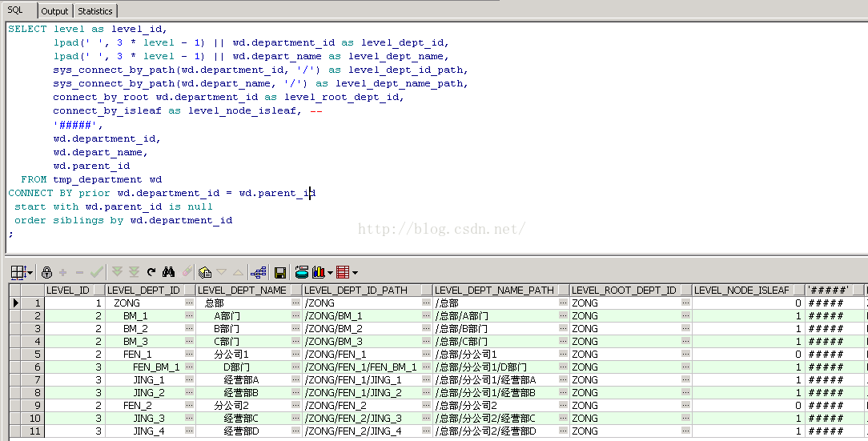Click the floppy disk save results icon
Viewport: 868px width, 441px height.
pyautogui.click(x=280, y=272)
